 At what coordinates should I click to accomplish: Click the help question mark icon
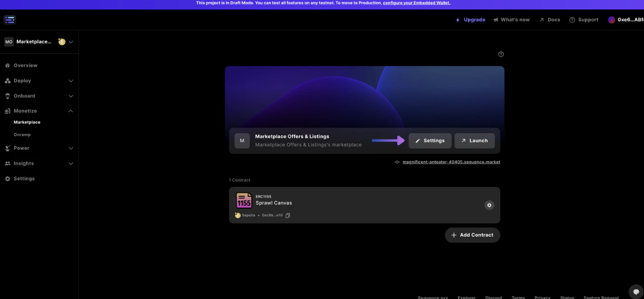click(501, 54)
